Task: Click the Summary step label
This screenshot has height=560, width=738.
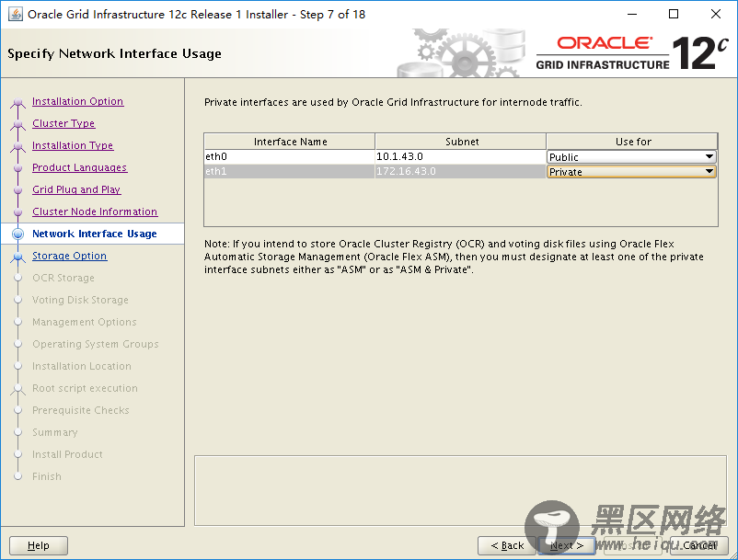Action: 55,432
